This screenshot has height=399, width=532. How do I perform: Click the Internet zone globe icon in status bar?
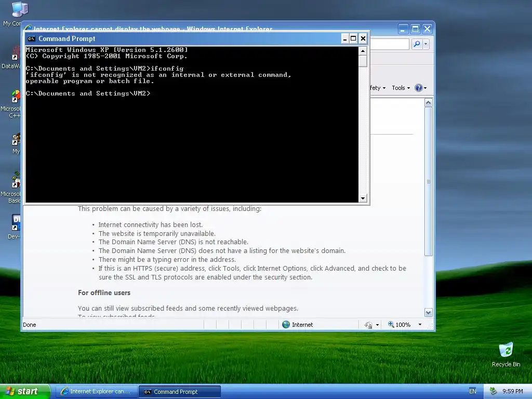[286, 325]
